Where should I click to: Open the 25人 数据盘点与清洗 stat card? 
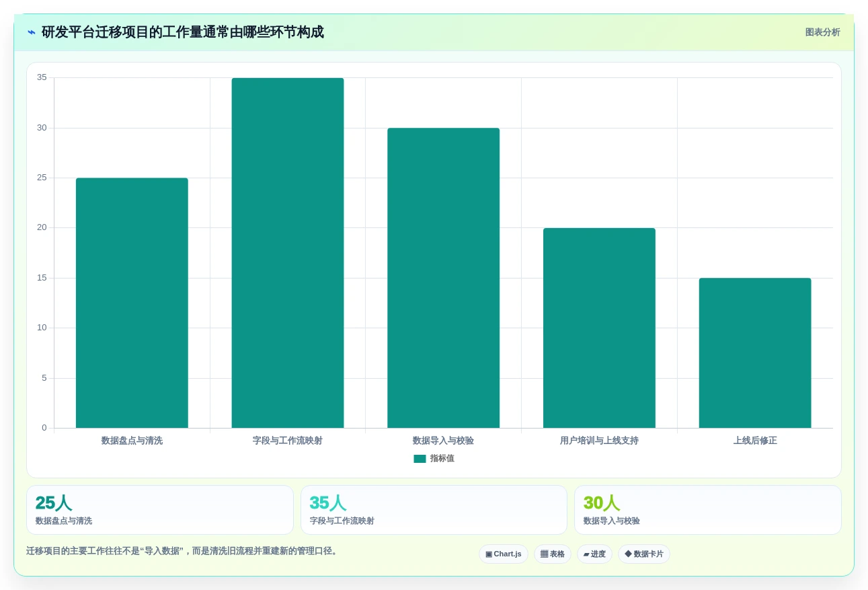[160, 510]
